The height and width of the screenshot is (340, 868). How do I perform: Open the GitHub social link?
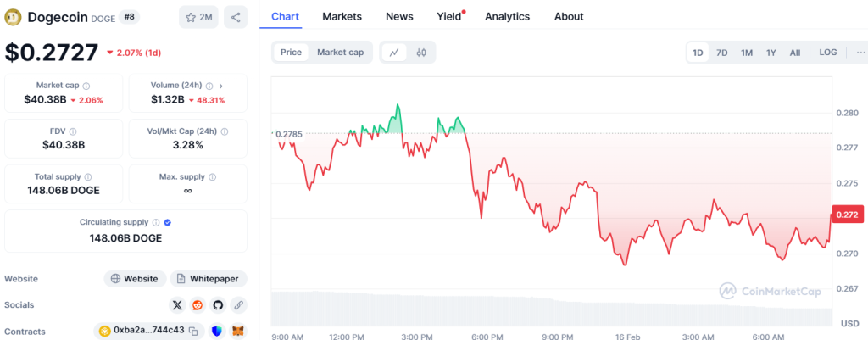(218, 305)
